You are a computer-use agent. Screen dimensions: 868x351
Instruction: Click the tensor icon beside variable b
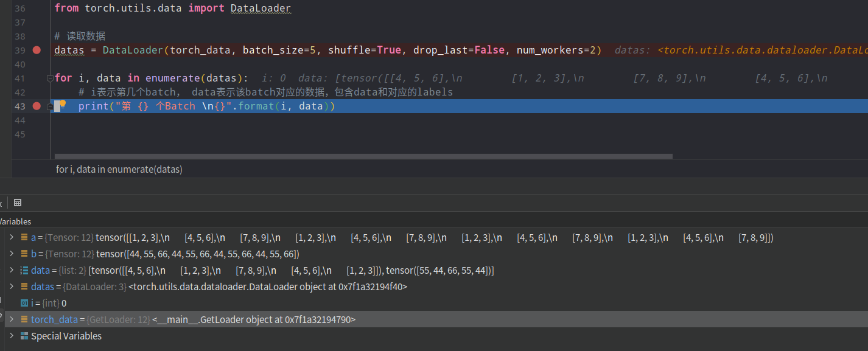coord(24,254)
